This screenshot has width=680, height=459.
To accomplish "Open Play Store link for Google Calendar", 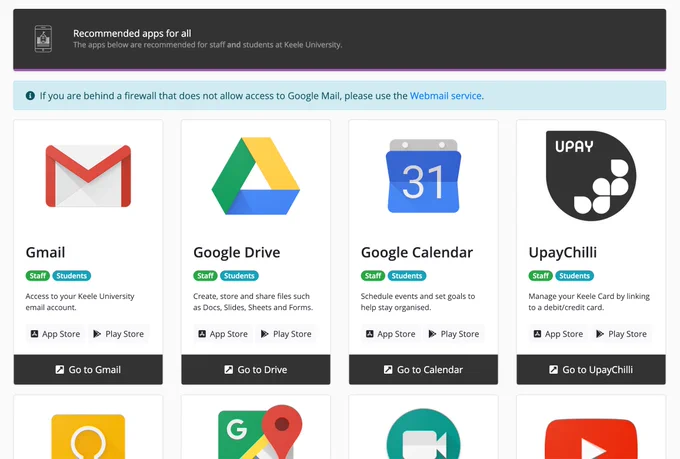I will coord(454,334).
